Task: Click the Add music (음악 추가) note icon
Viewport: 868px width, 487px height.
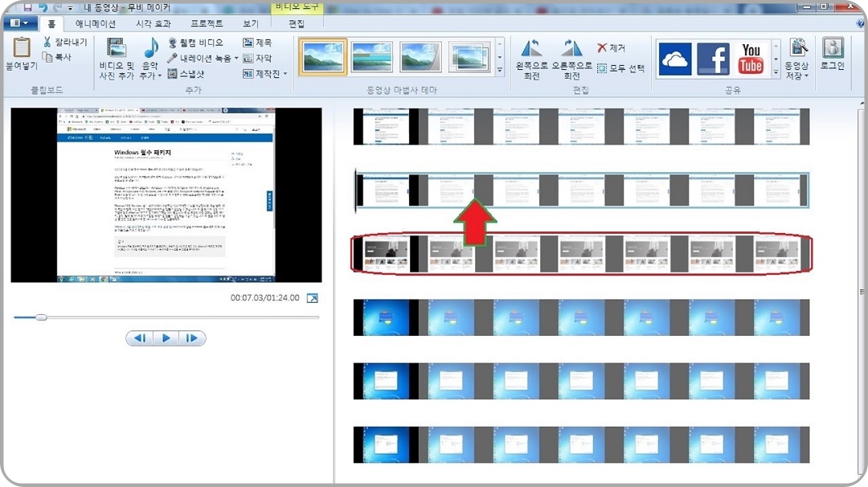Action: (150, 49)
